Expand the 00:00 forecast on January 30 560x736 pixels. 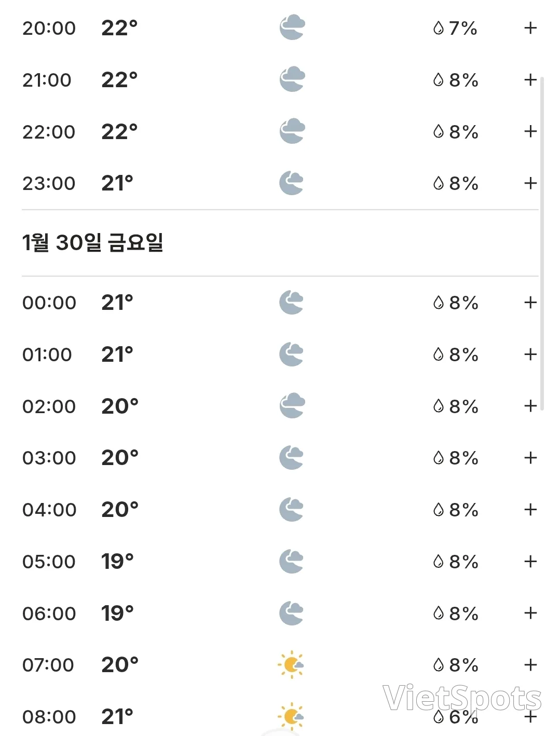pyautogui.click(x=530, y=303)
